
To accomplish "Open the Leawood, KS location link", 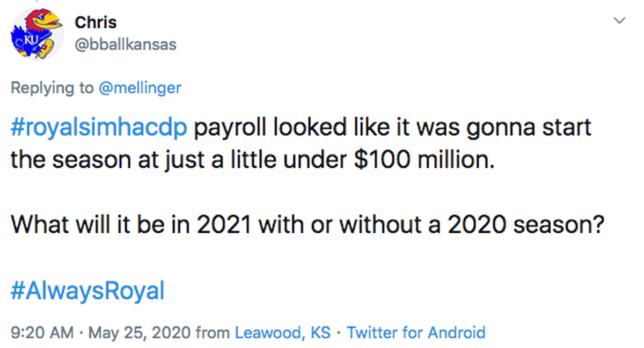I will [x=283, y=332].
